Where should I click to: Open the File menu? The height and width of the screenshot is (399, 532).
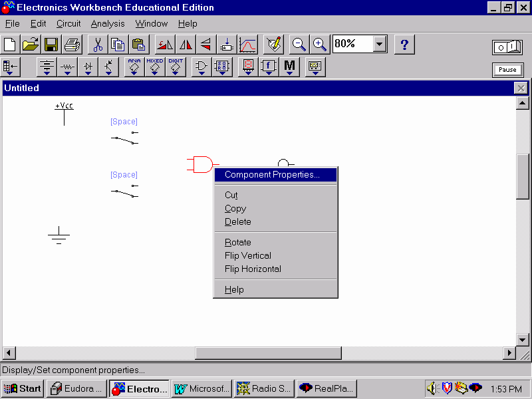coord(13,24)
